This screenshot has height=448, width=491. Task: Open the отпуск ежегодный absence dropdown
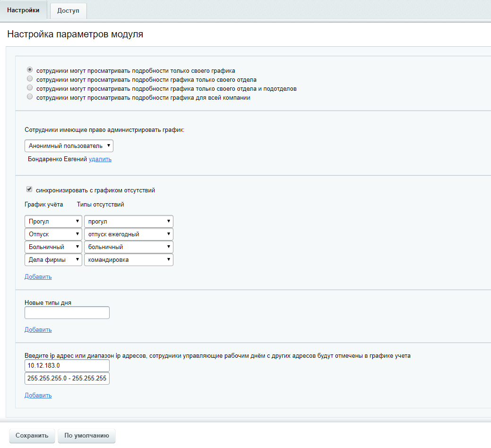coord(129,234)
